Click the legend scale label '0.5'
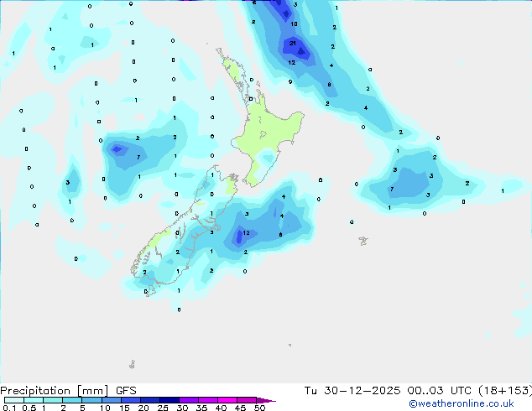Viewport: 532px width, 411px height. pos(29,408)
